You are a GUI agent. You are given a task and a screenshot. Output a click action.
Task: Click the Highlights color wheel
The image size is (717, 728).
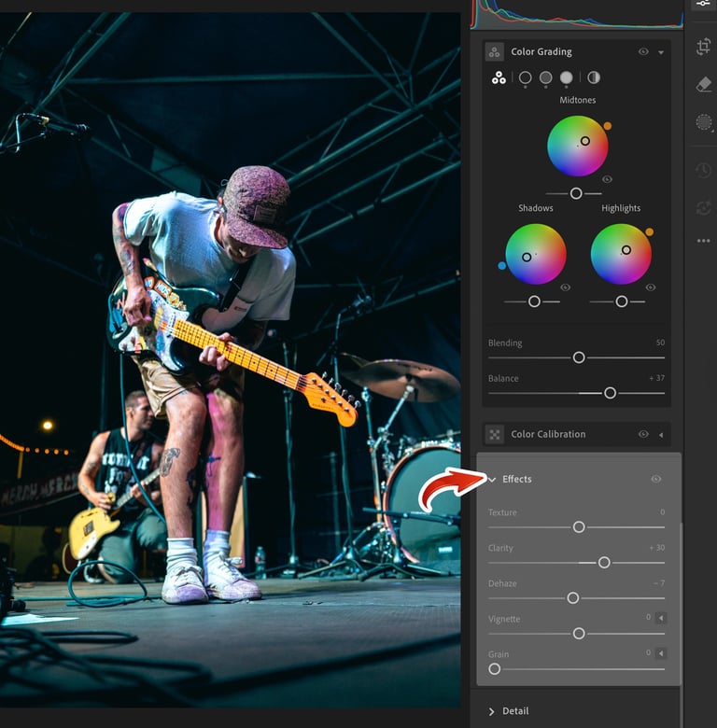[621, 254]
